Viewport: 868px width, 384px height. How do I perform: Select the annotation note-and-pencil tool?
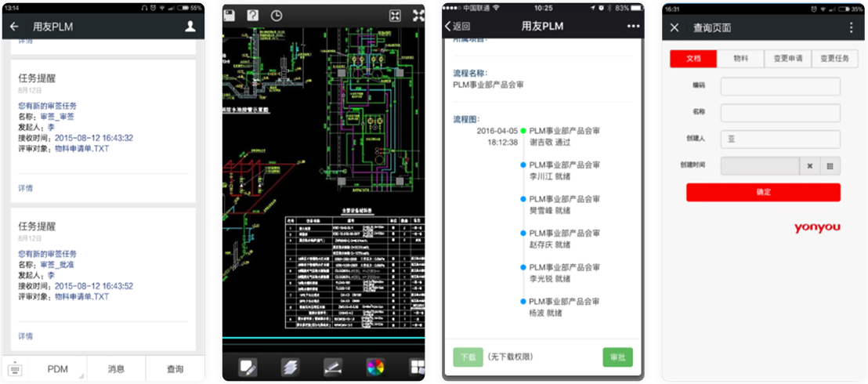click(x=248, y=367)
